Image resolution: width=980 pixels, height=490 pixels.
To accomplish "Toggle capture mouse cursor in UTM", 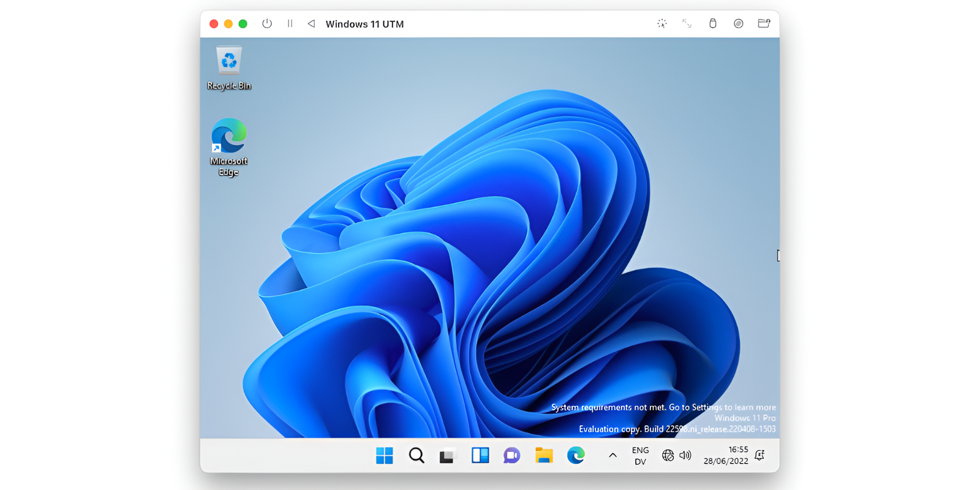I will pos(662,24).
